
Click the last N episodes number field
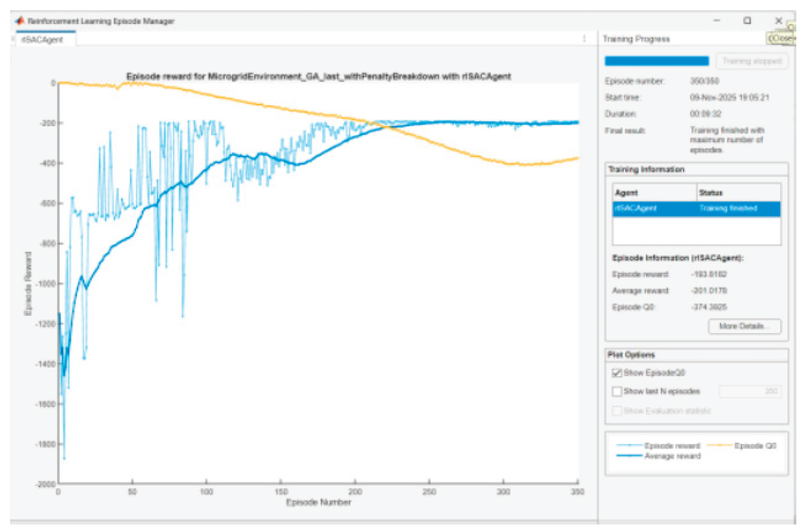pos(750,391)
